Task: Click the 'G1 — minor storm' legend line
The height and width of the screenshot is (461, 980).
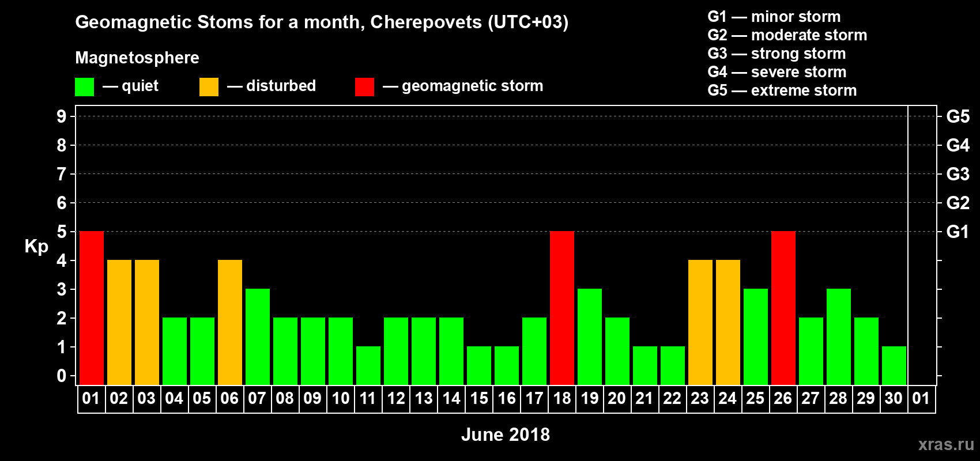Action: click(x=774, y=17)
